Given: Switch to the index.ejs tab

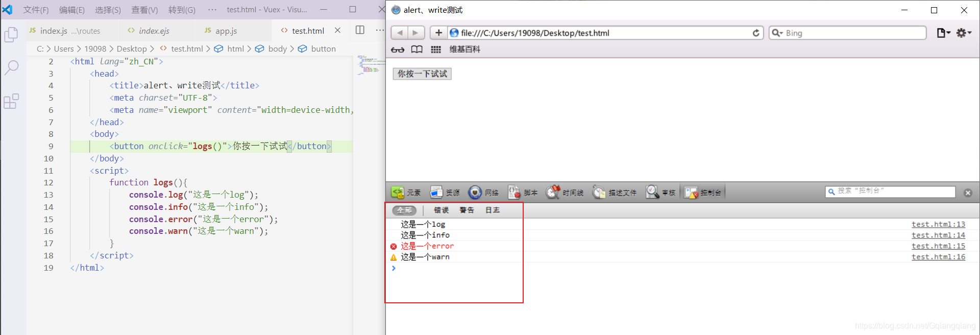Looking at the screenshot, I should 156,31.
